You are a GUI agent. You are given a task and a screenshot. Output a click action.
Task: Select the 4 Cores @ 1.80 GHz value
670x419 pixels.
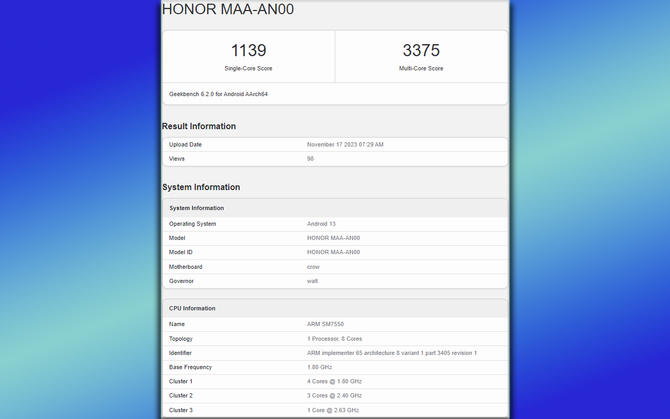[x=334, y=381]
